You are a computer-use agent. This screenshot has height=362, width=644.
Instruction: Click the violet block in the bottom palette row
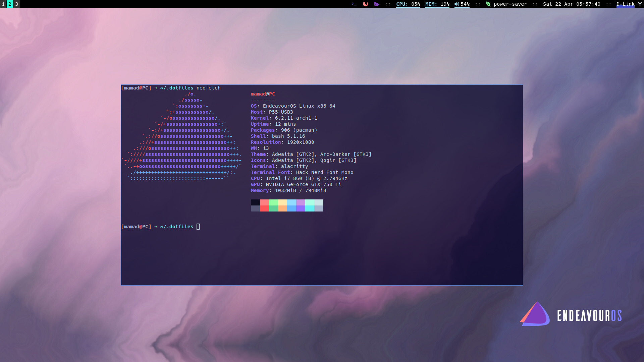coord(301,208)
